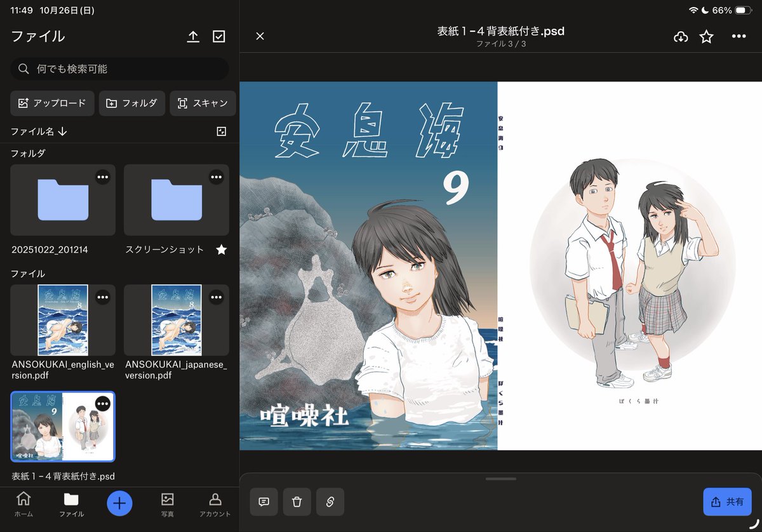The height and width of the screenshot is (532, 762).
Task: Open more options for スクリーンショット folder
Action: point(216,177)
